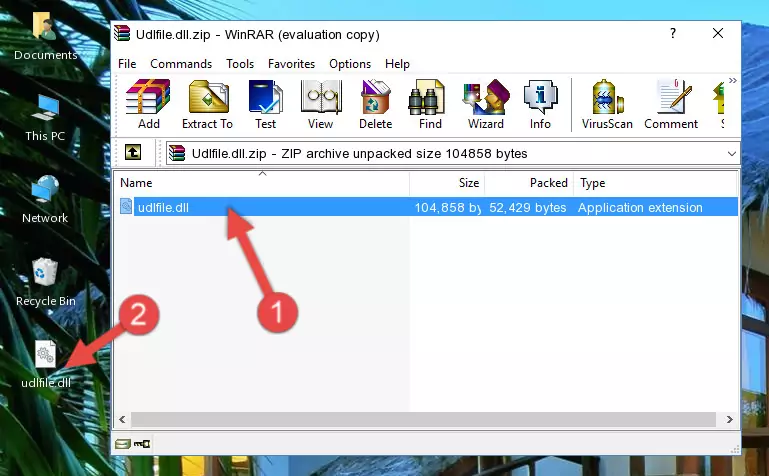769x476 pixels.
Task: Start VirusScan on the archive
Action: [607, 104]
